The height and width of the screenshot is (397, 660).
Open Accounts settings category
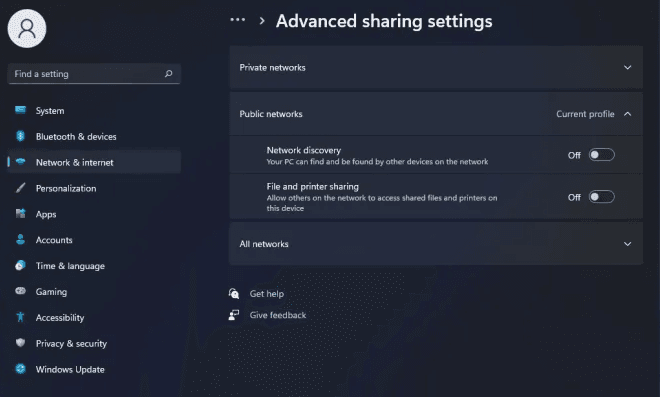click(94, 240)
